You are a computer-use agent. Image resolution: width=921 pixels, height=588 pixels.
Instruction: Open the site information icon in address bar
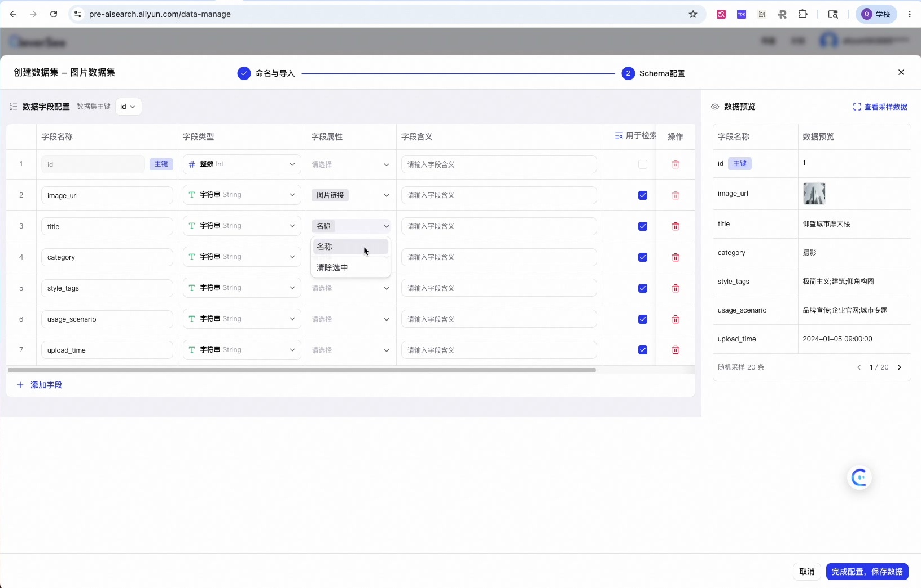[x=78, y=14]
